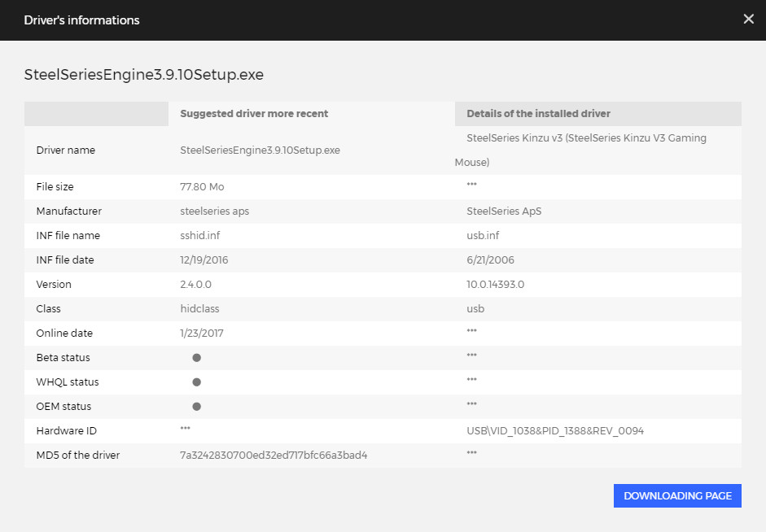Click the 77.80 Mo file size value
This screenshot has width=766, height=532.
tap(202, 187)
